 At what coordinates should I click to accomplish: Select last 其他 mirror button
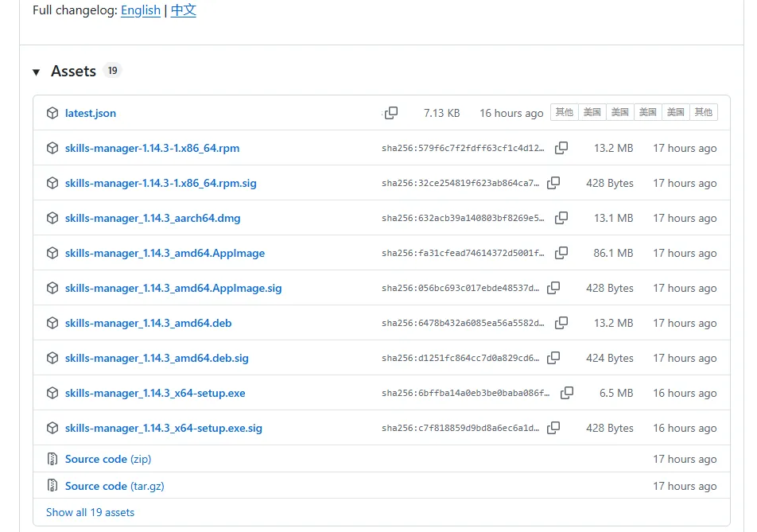pyautogui.click(x=704, y=112)
